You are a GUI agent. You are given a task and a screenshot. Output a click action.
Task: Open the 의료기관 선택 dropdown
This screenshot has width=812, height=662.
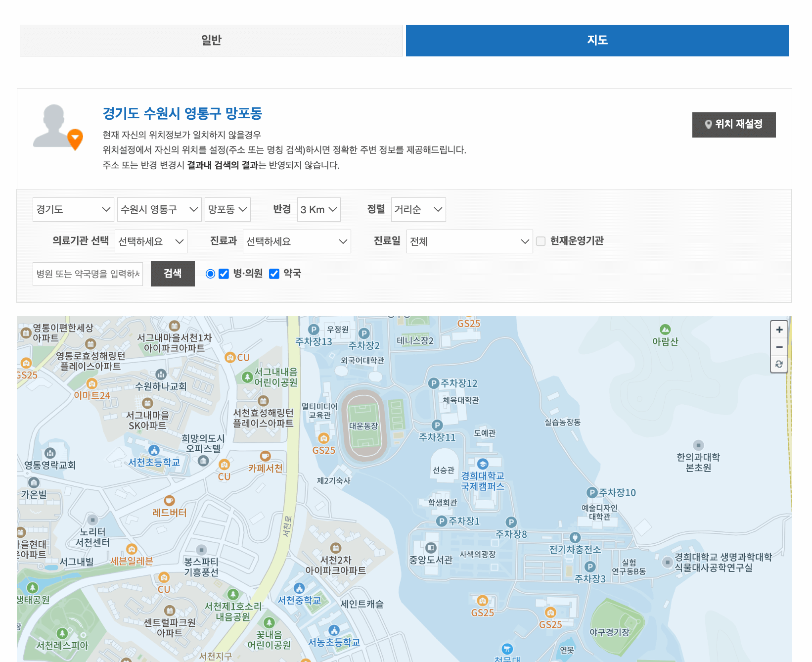coord(151,241)
